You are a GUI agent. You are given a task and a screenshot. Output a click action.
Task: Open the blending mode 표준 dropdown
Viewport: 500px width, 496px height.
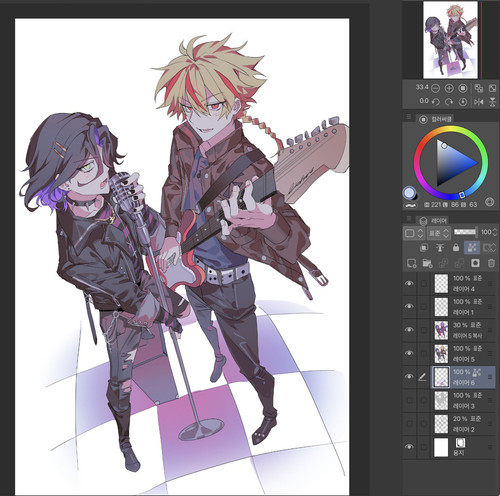[438, 233]
